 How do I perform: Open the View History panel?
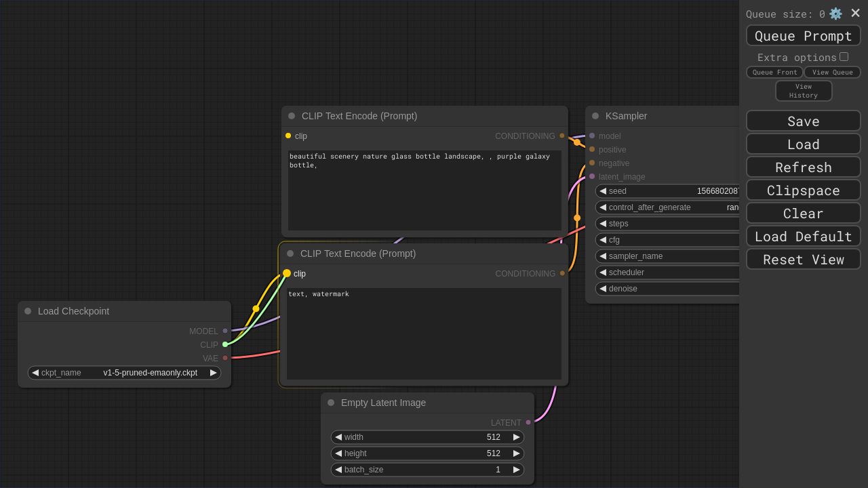coord(803,91)
